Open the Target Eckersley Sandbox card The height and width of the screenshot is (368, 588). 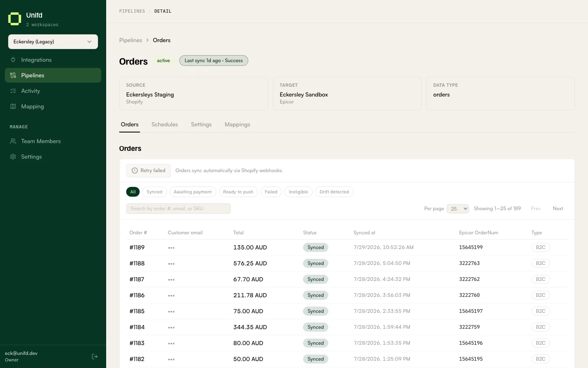pos(347,94)
